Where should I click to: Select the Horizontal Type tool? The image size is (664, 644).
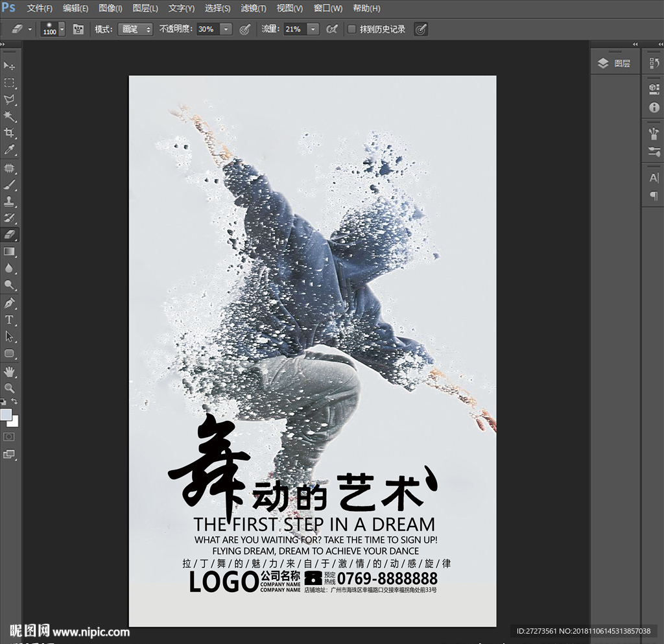pyautogui.click(x=9, y=319)
